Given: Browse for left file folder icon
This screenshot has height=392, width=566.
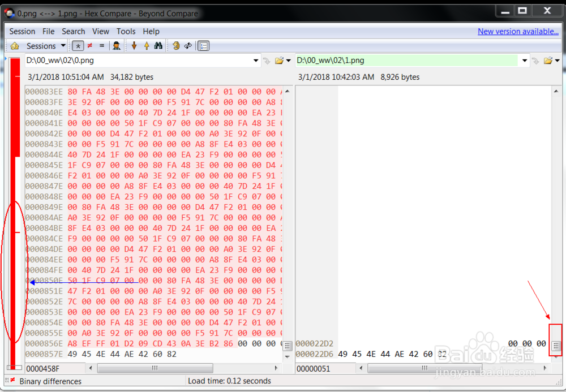Looking at the screenshot, I should pyautogui.click(x=280, y=61).
